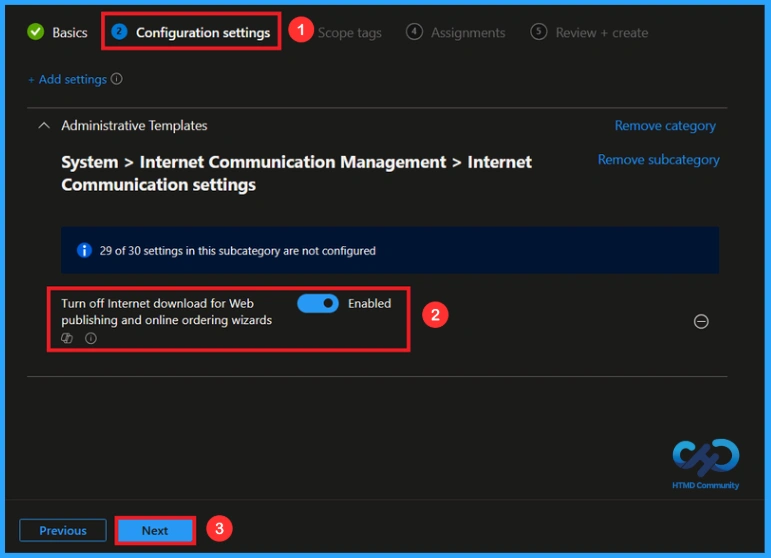771x558 pixels.
Task: Click the Previous button
Action: (63, 530)
